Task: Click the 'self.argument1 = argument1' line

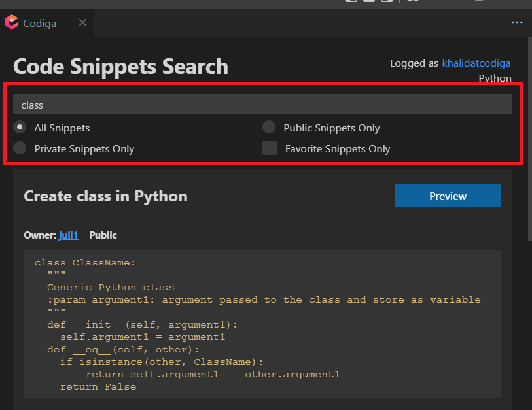Action: [x=143, y=337]
